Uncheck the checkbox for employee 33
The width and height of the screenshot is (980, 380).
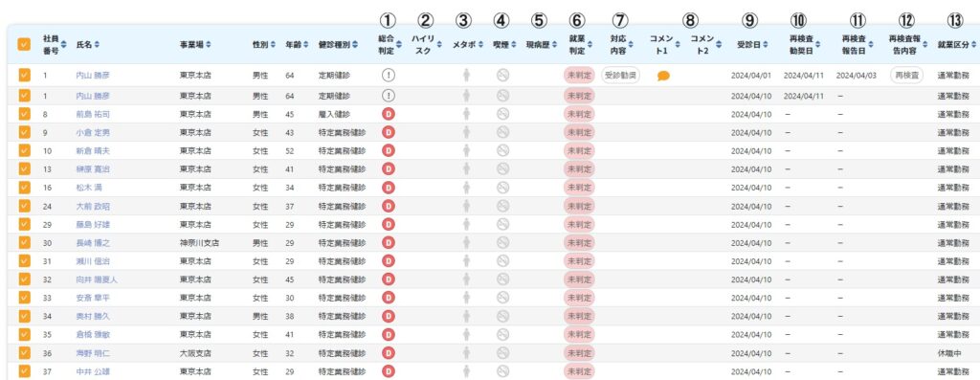tap(24, 298)
